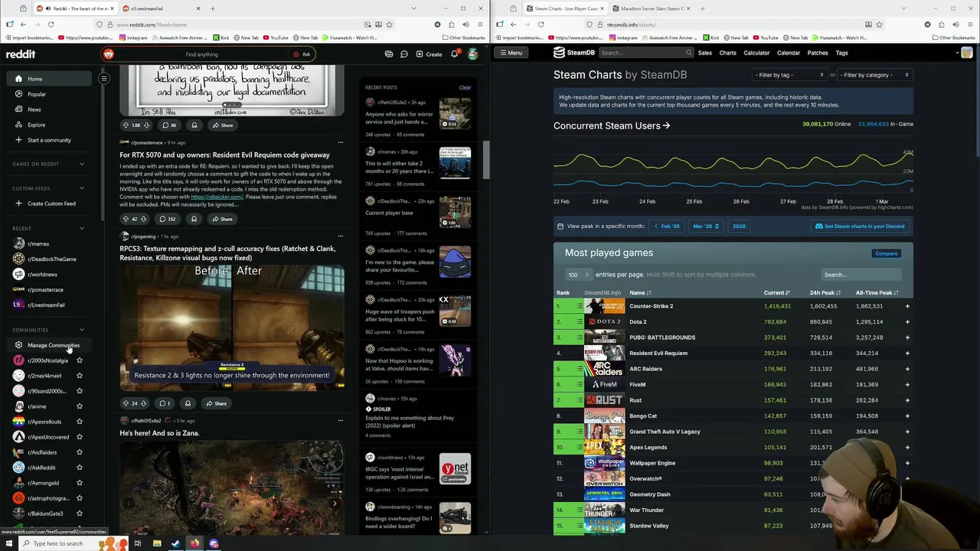980x551 pixels.
Task: Open Steam app in Windows taskbar
Action: coord(175,543)
